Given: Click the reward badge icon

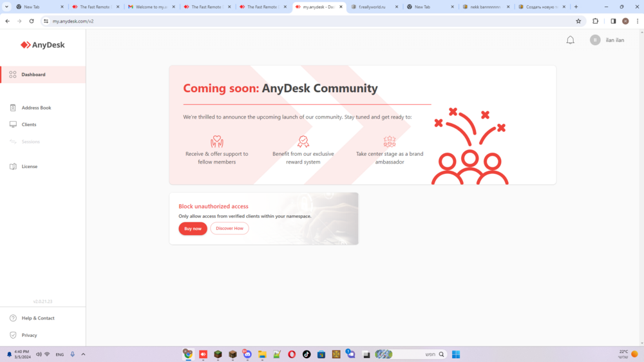Looking at the screenshot, I should (303, 141).
